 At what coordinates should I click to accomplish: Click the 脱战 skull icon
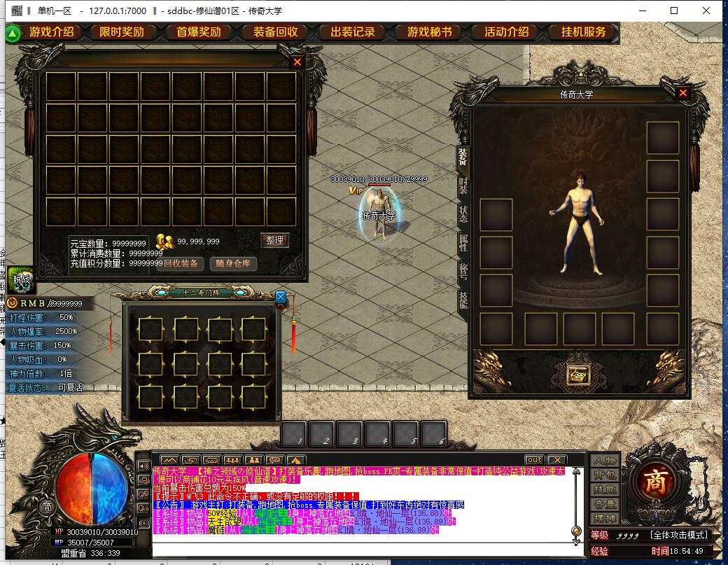point(22,279)
